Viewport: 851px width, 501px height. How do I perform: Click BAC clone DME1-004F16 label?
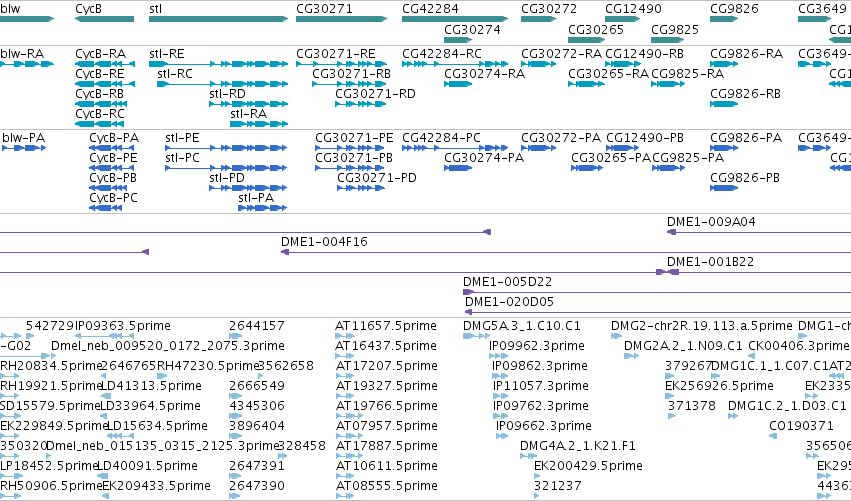(x=324, y=242)
